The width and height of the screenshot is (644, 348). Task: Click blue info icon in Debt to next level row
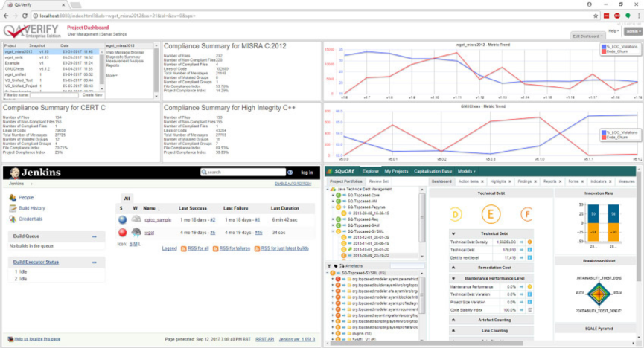[530, 258]
